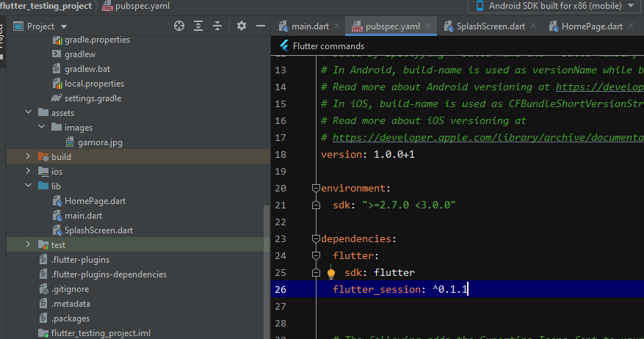This screenshot has height=339, width=644.
Task: Click the Flutter commands label
Action: click(x=328, y=46)
